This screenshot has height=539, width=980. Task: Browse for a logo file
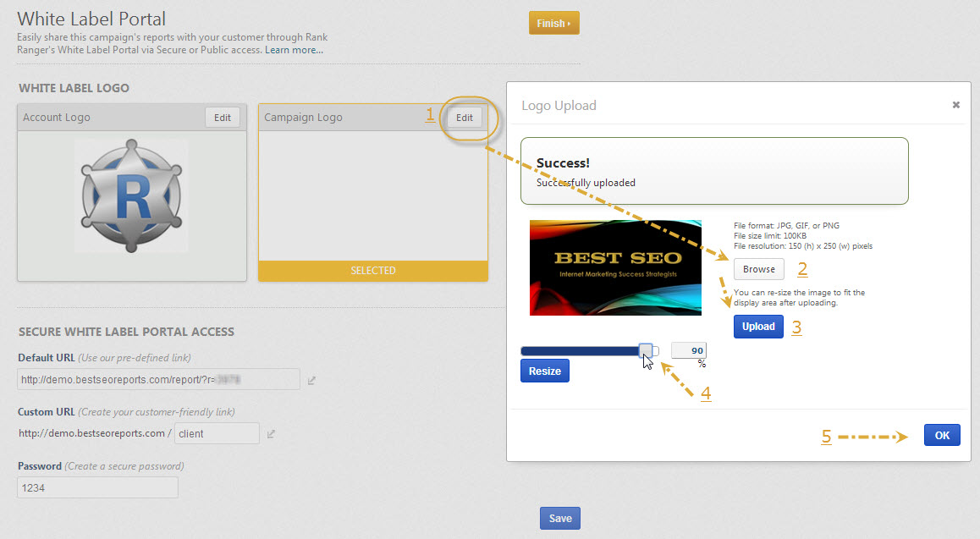tap(759, 269)
